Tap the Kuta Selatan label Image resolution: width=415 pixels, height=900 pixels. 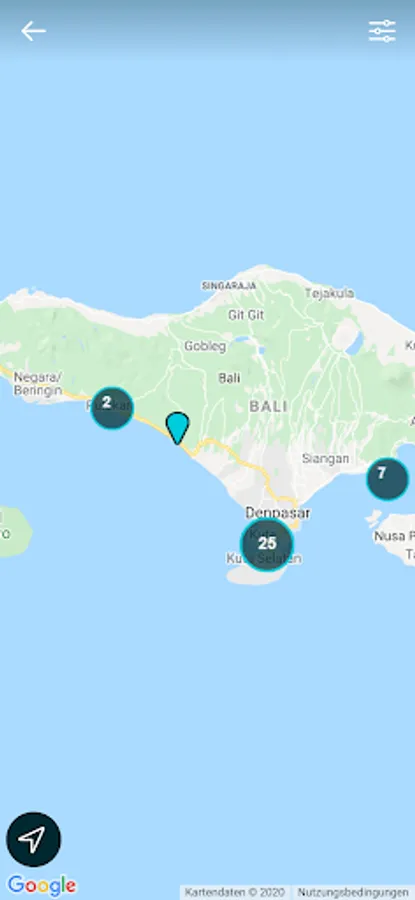tap(264, 558)
